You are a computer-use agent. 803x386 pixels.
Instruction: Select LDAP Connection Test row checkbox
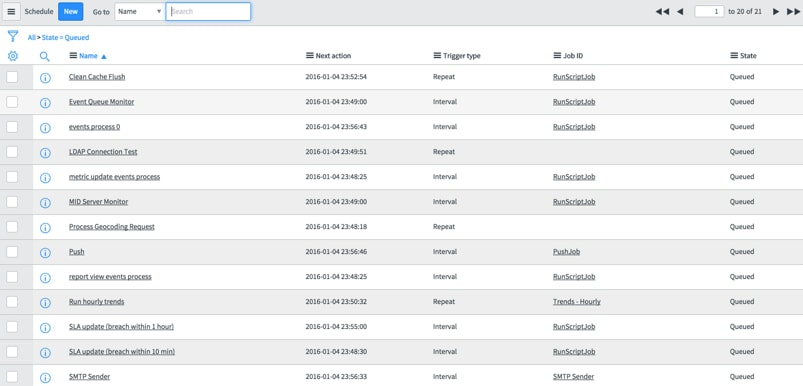point(12,152)
